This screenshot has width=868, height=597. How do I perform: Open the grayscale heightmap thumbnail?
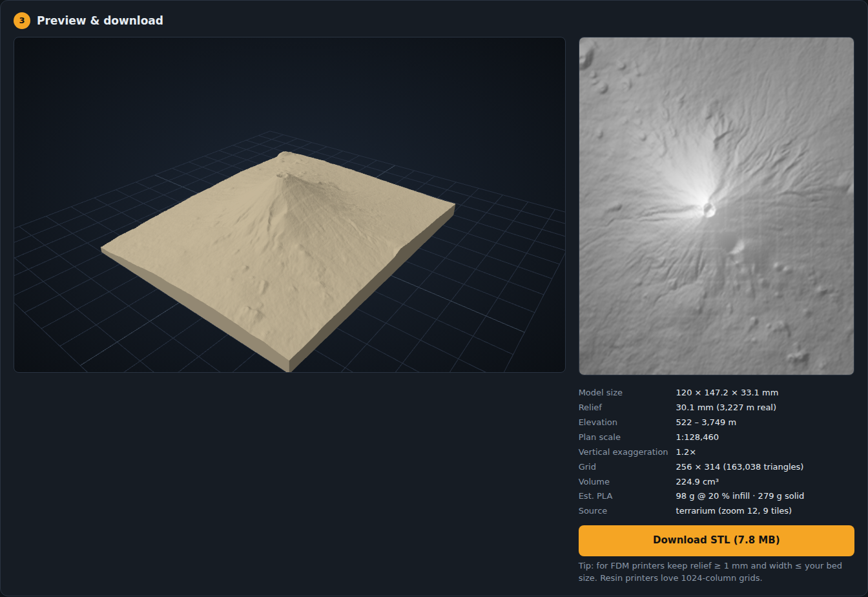pyautogui.click(x=716, y=206)
